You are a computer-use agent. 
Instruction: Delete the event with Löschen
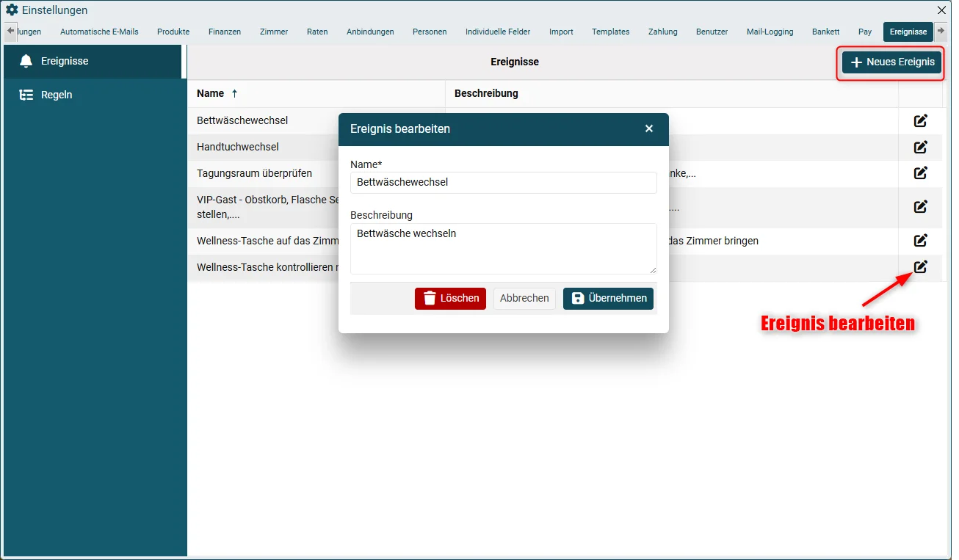[450, 298]
